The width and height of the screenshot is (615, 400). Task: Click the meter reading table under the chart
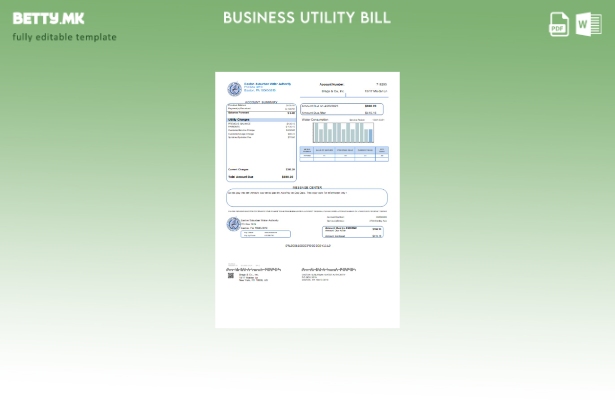point(343,153)
